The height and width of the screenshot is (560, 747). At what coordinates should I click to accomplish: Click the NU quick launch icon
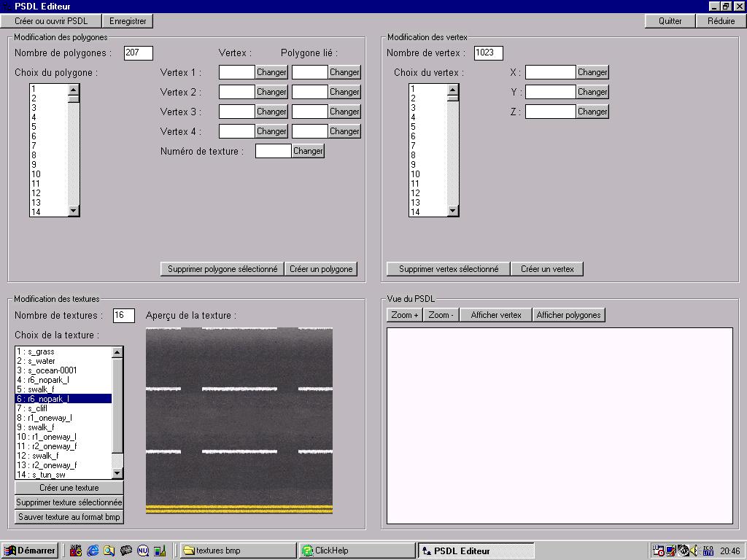[x=143, y=551]
